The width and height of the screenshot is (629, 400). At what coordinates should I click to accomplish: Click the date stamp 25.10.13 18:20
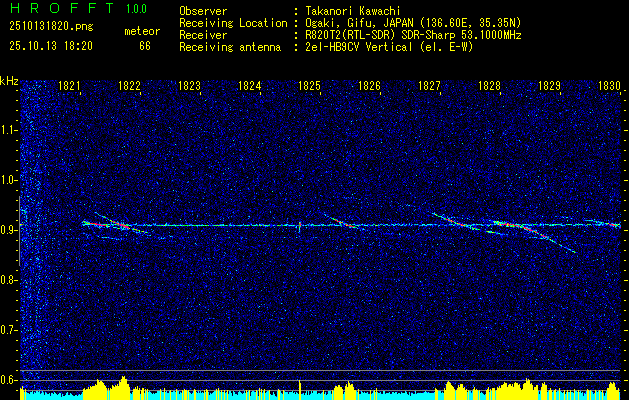point(51,46)
